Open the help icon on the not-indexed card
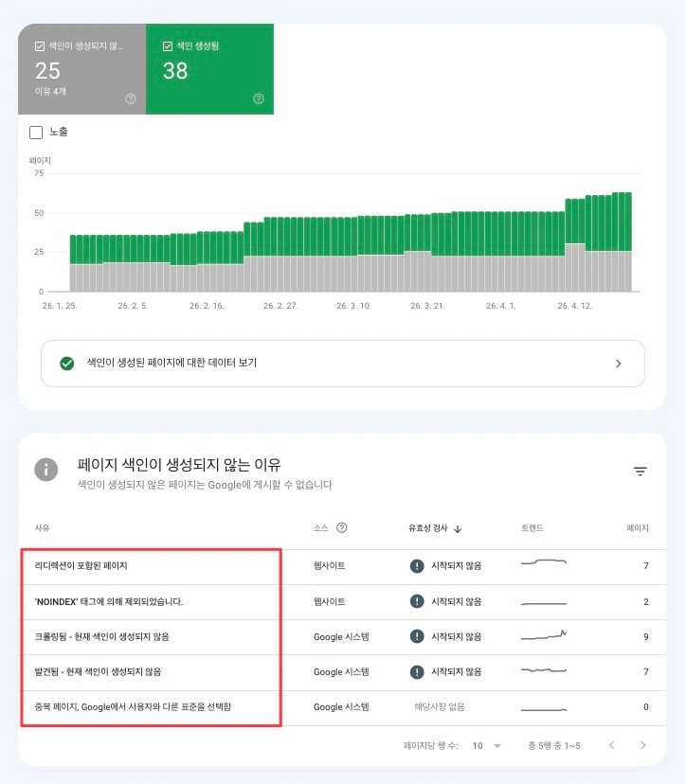The image size is (686, 784). (x=130, y=98)
